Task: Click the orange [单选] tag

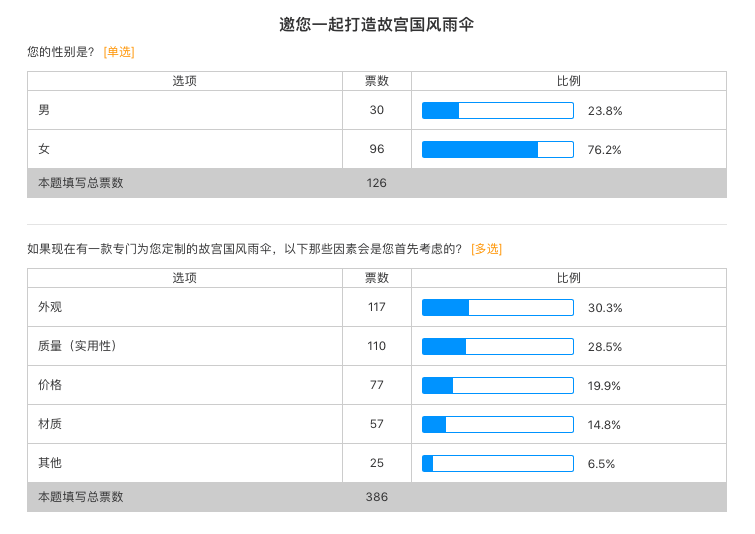Action: tap(119, 52)
